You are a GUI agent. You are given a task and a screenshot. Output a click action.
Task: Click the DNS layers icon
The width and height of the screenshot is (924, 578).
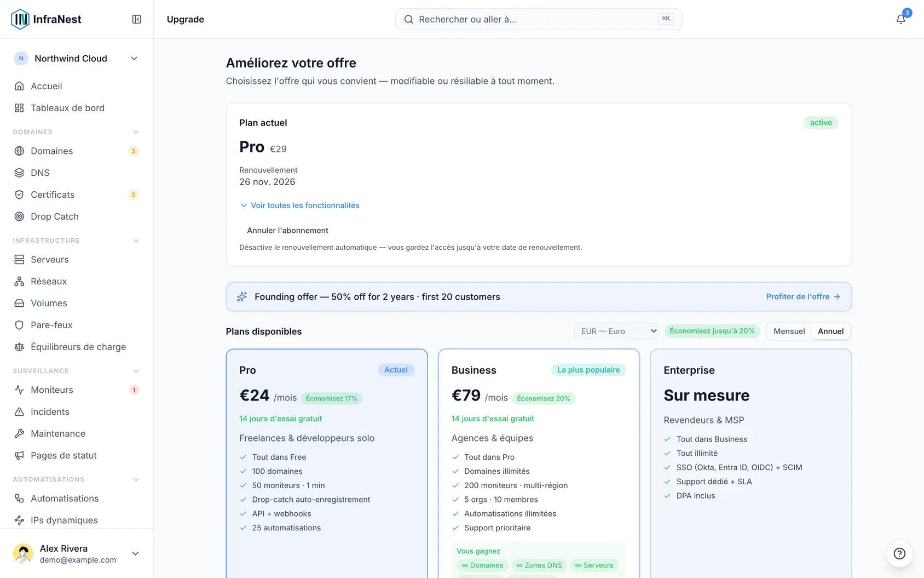[x=19, y=173]
